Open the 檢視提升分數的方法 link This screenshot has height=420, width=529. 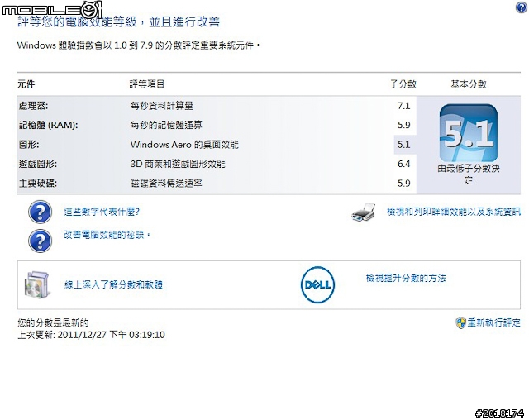tap(406, 278)
